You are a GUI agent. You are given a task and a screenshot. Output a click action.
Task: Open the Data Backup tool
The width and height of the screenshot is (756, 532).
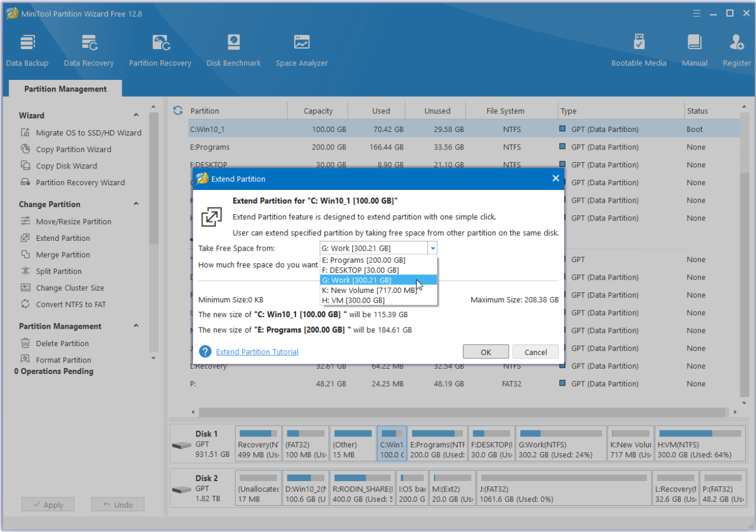tap(27, 50)
